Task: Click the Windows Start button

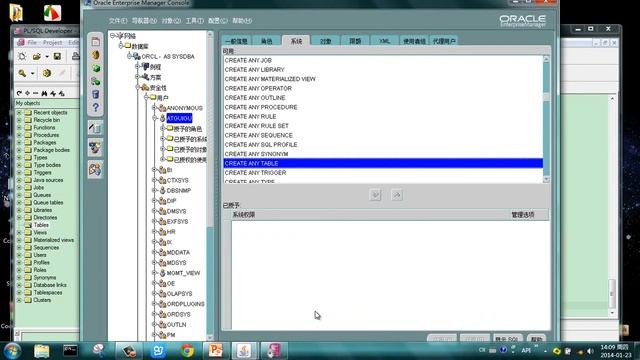Action: (x=12, y=351)
